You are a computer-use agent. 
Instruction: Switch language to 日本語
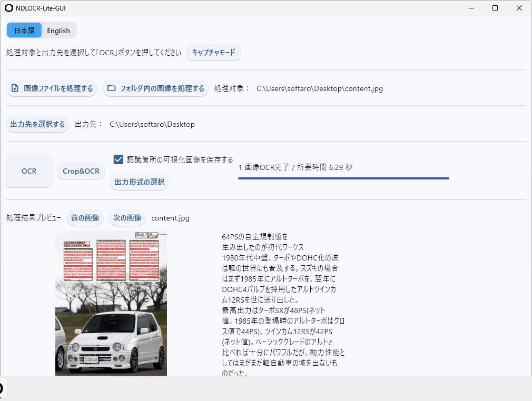click(24, 31)
